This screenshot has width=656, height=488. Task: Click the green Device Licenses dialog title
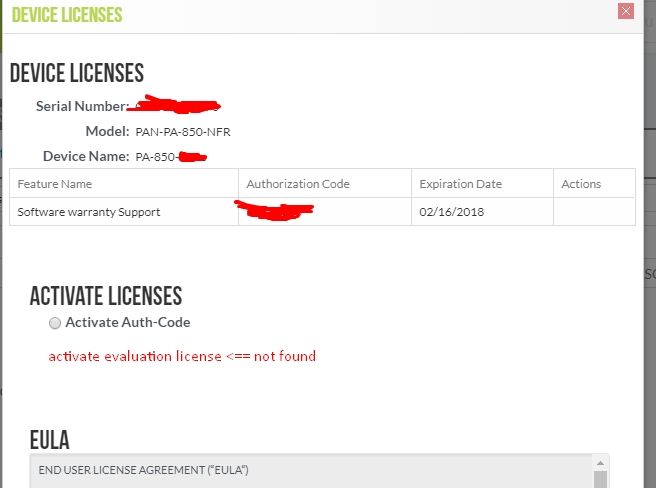(67, 15)
